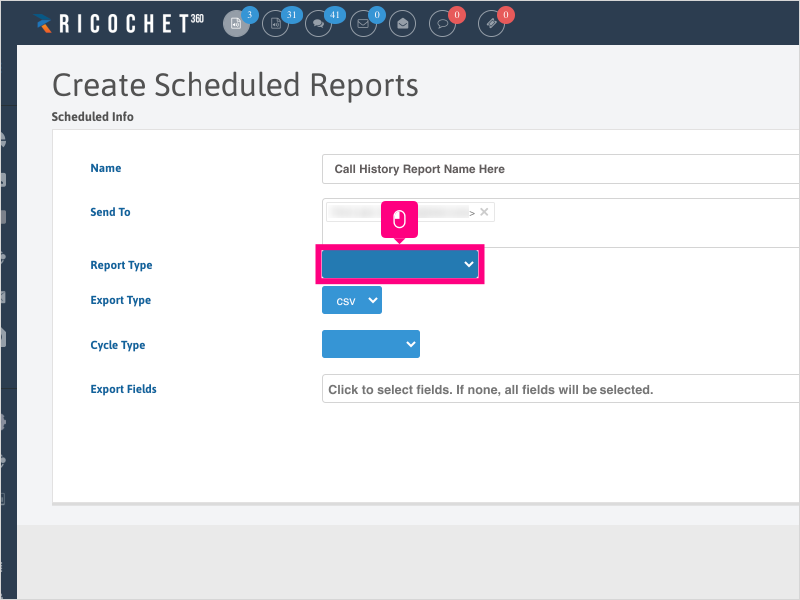Viewport: 800px width, 600px height.
Task: Click the Name label
Action: (x=106, y=168)
